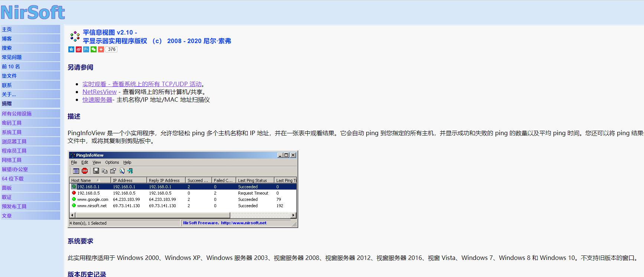Open the 实时观看 TCP/UDP 活动 link
Viewport: 644px width, 277px height.
click(x=142, y=84)
